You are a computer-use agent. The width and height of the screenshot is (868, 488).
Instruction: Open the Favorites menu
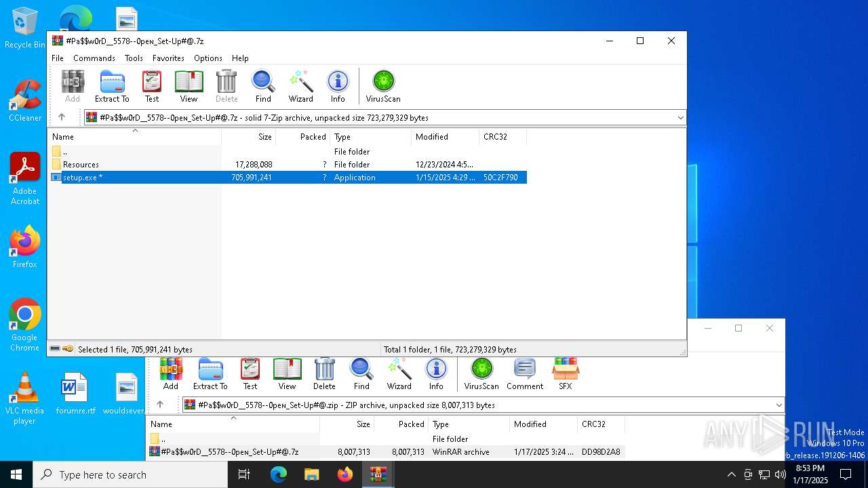pyautogui.click(x=168, y=58)
